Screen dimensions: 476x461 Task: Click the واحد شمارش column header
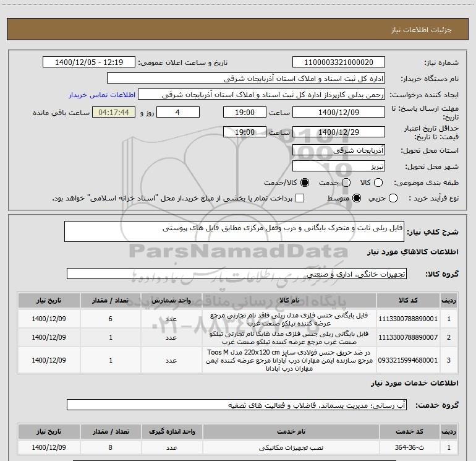(171, 300)
